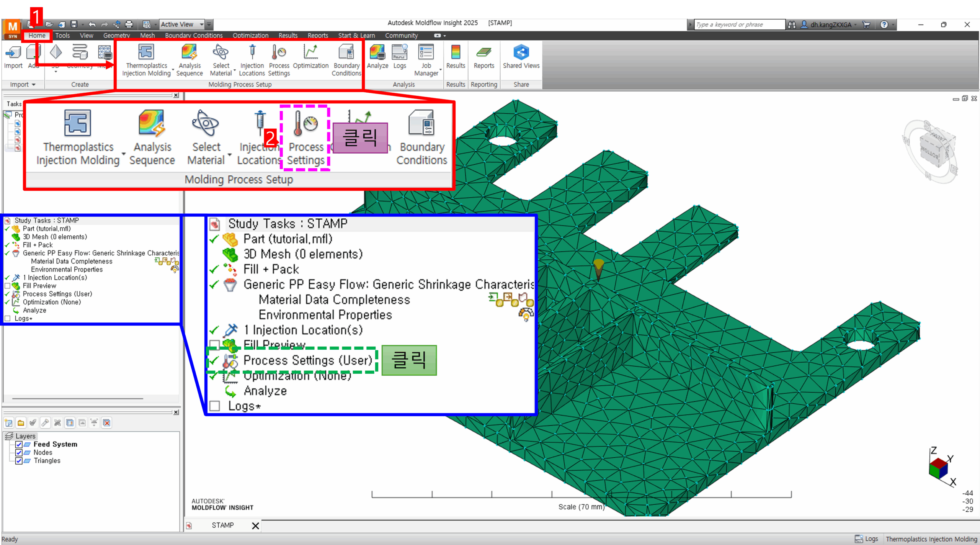The height and width of the screenshot is (545, 980).
Task: Open the Active View dropdown
Action: pyautogui.click(x=201, y=24)
